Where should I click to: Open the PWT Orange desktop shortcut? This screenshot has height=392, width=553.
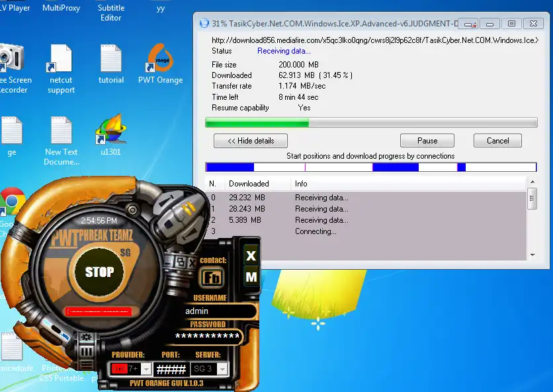pos(161,63)
